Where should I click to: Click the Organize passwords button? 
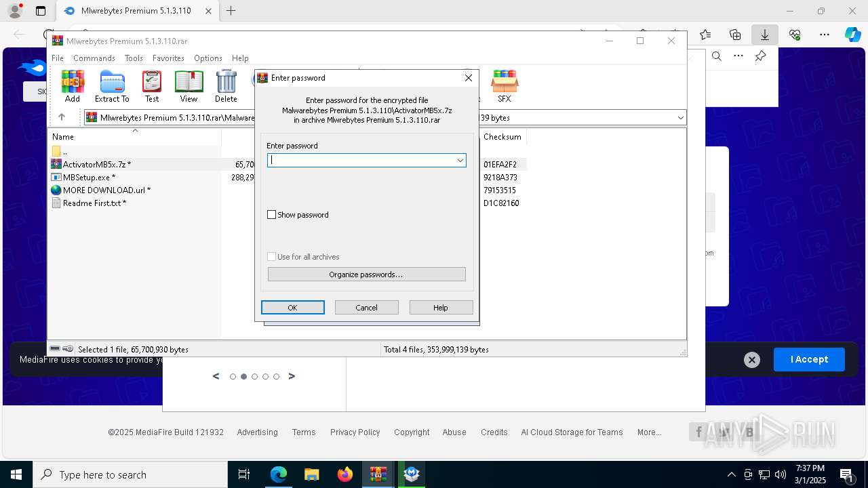pos(366,274)
